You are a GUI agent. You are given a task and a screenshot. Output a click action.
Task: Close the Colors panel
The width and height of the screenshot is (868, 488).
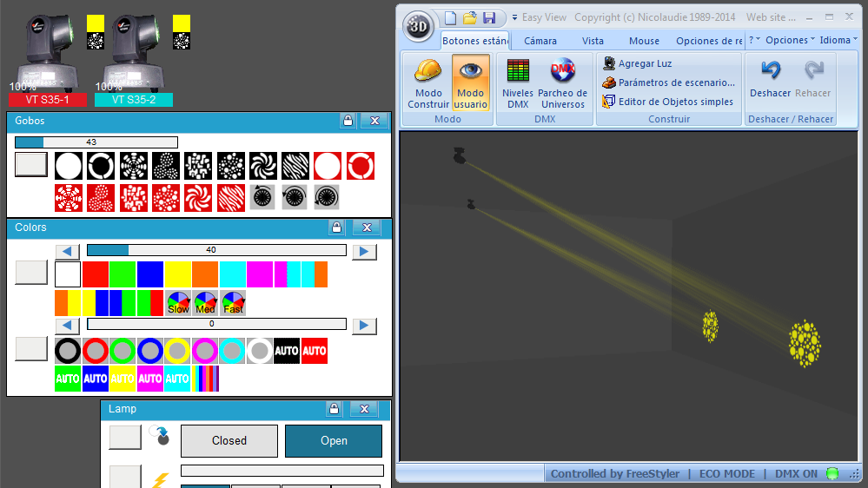tap(367, 228)
